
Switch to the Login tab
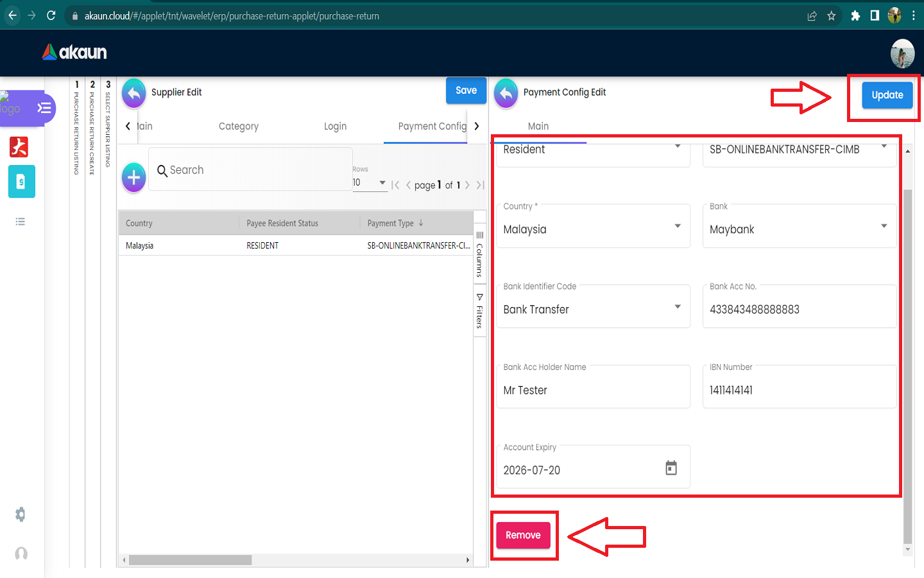pos(335,127)
